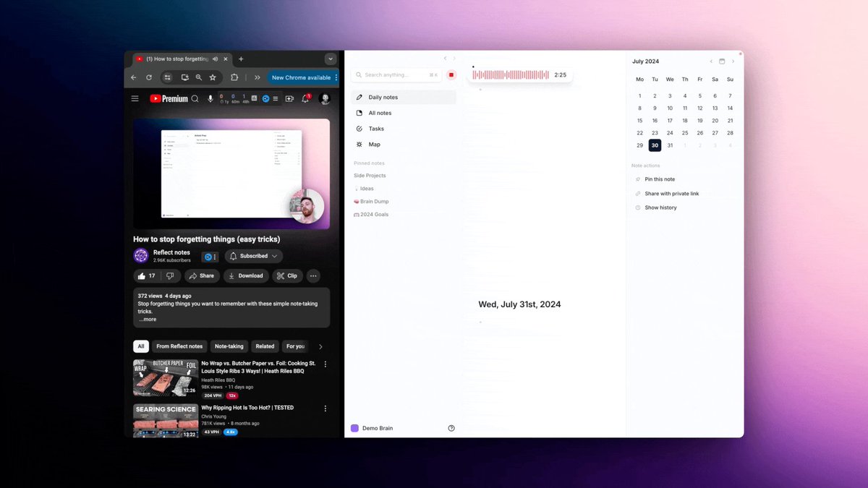Click the zoom magnifier icon in address bar
868x488 pixels.
click(199, 77)
